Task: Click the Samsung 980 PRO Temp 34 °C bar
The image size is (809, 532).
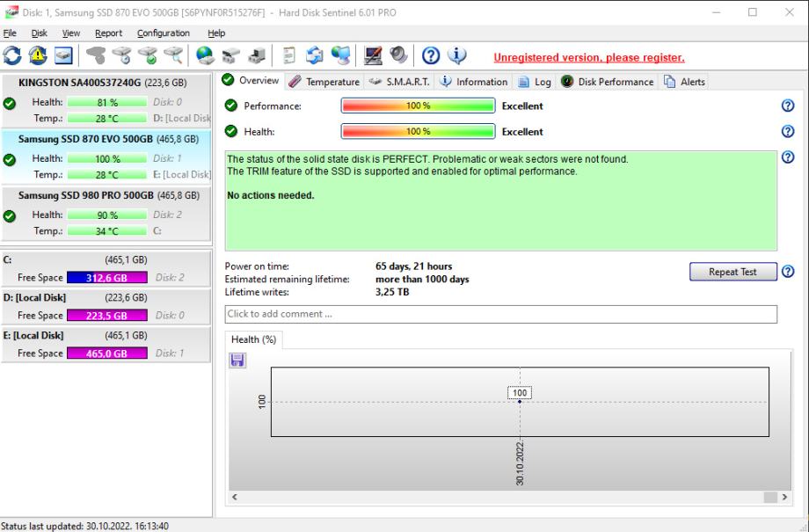Action: pos(107,231)
